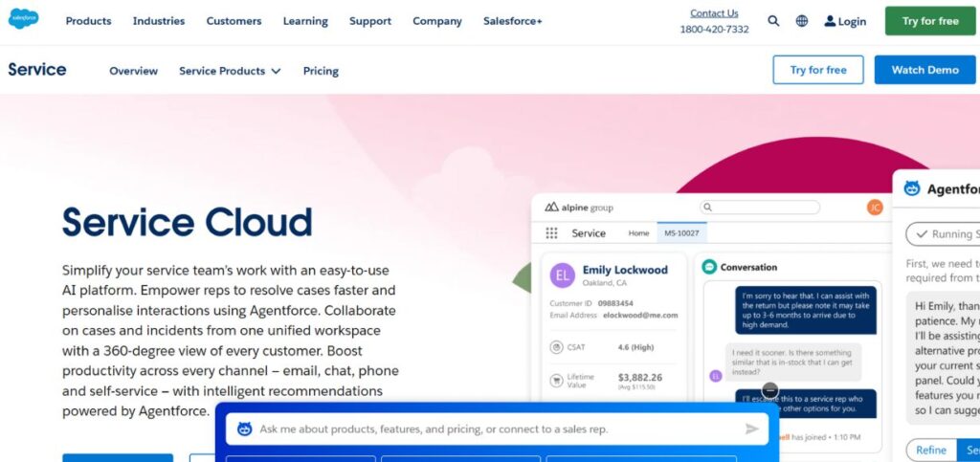The height and width of the screenshot is (462, 980).
Task: Open the Products menu
Action: coord(88,21)
